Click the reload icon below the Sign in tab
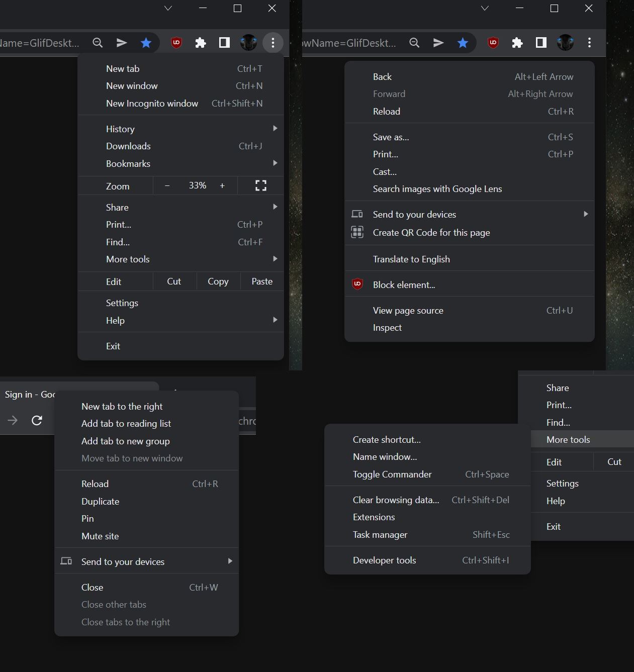634x672 pixels. 37,421
